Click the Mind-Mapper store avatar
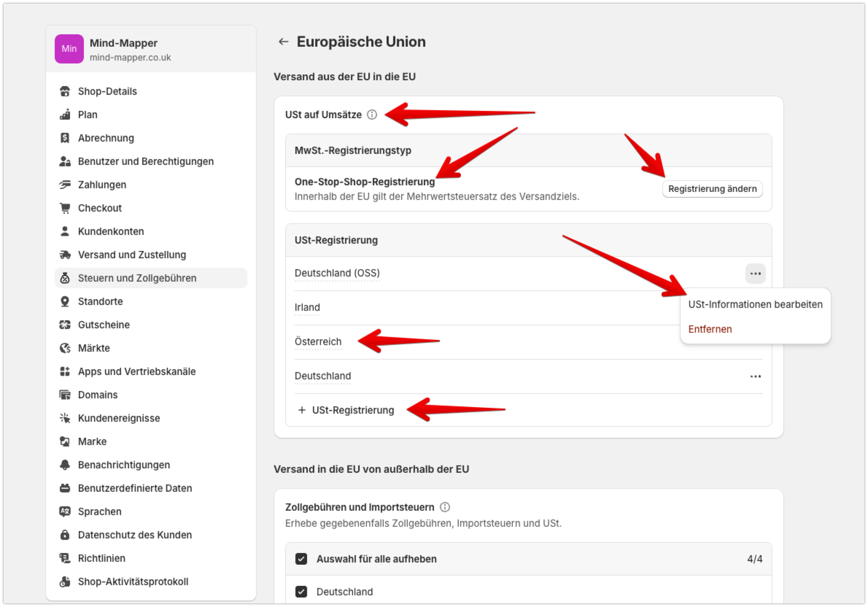The height and width of the screenshot is (607, 868). coord(69,49)
